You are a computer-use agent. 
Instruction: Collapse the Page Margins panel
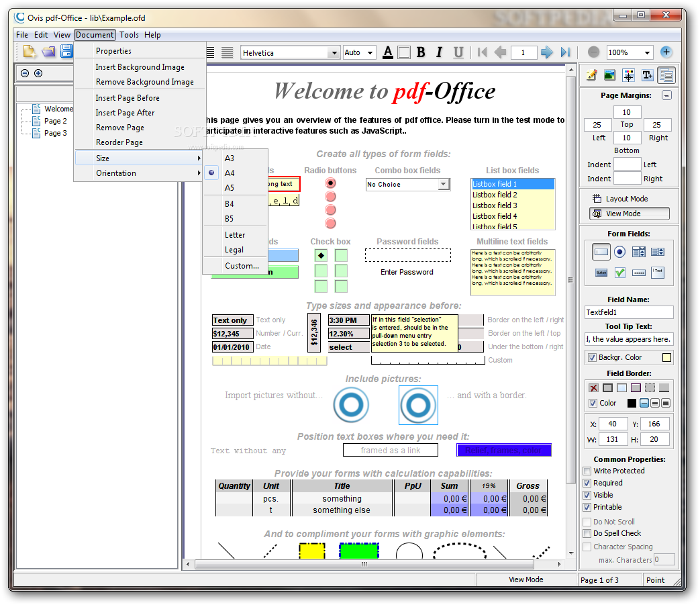pos(666,95)
